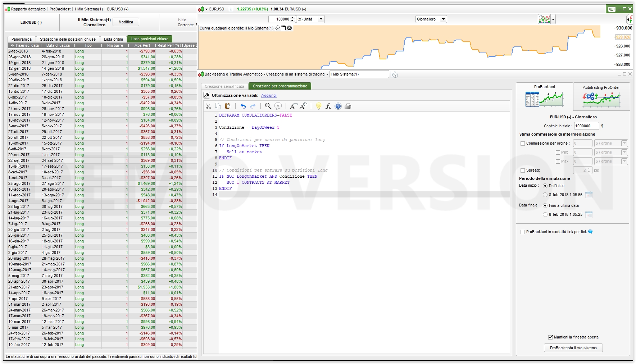Click the blue help question mark icon
Viewport: 636px width, 364px height.
[338, 106]
